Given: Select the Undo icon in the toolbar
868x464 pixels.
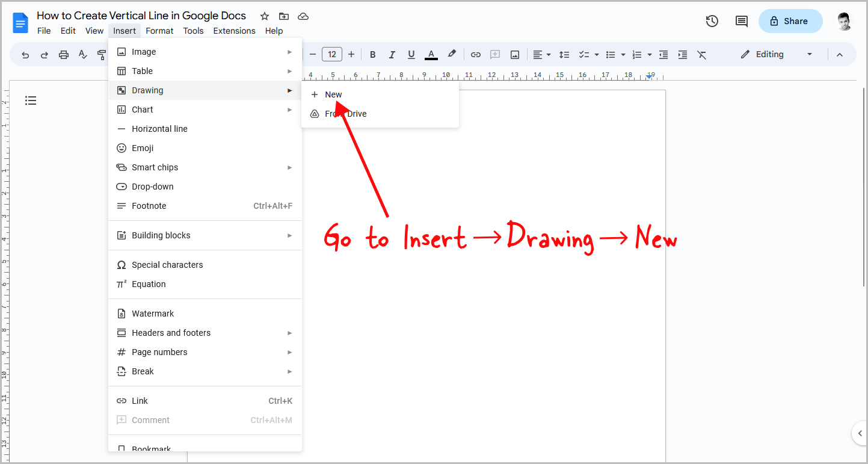Looking at the screenshot, I should click(x=25, y=54).
